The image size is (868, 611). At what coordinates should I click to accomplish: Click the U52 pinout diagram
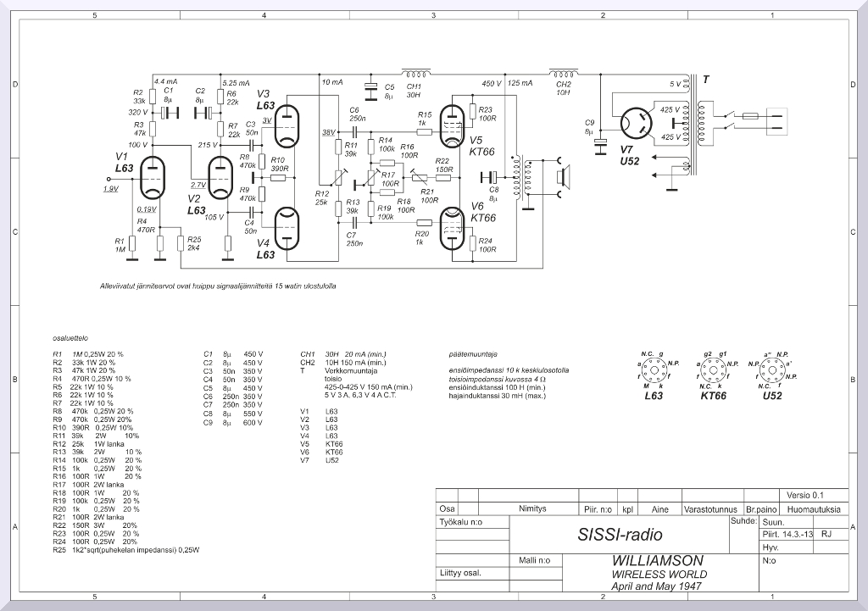pos(772,371)
